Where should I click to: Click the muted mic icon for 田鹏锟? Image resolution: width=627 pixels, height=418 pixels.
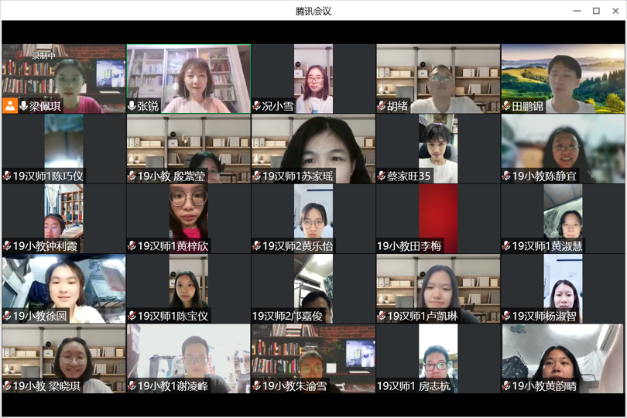click(x=506, y=105)
